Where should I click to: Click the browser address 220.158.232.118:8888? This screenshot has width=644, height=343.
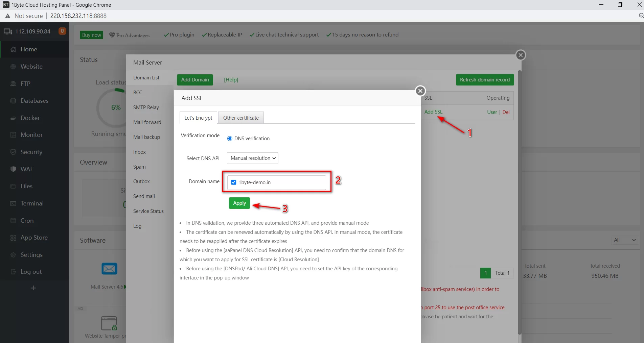78,16
